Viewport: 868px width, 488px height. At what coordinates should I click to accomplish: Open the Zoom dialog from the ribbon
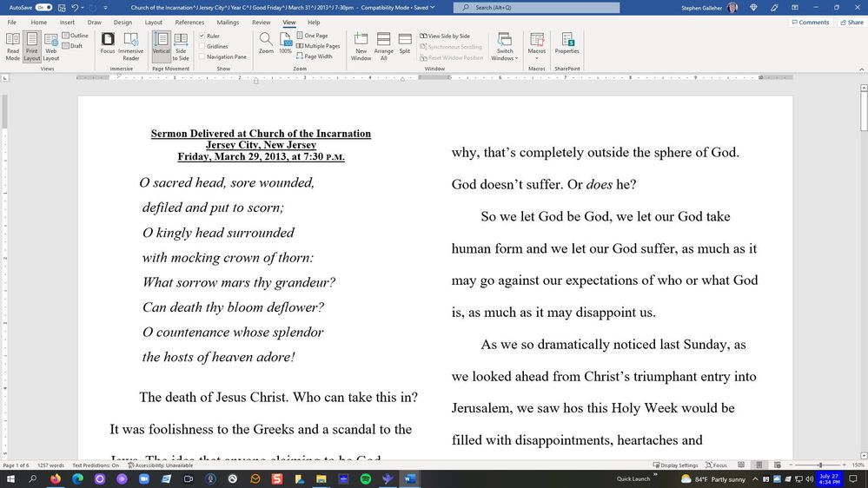pos(266,43)
